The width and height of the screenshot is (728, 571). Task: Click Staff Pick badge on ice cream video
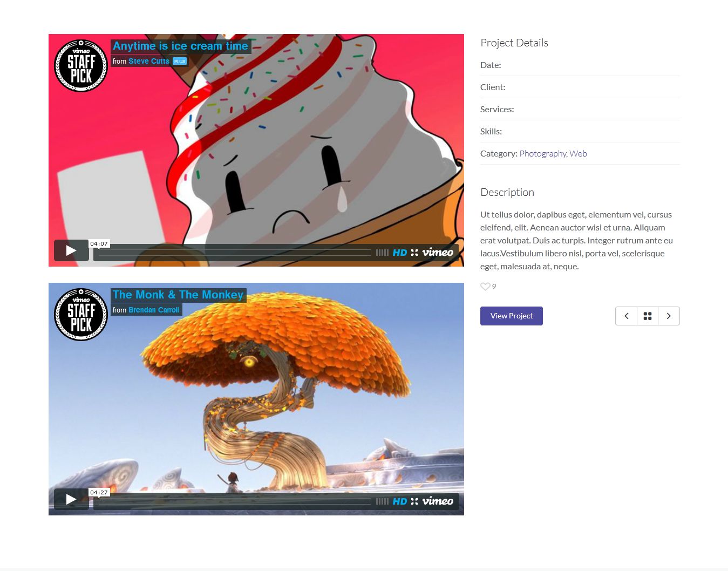click(x=81, y=66)
